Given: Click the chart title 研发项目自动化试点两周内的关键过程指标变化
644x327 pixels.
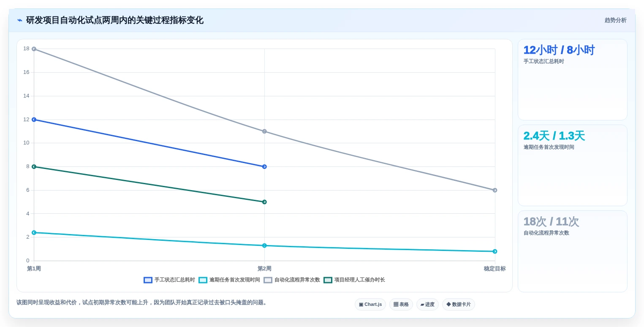Looking at the screenshot, I should click(115, 20).
